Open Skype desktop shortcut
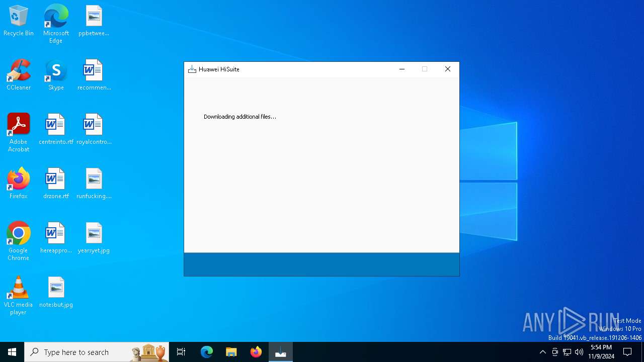Image resolution: width=644 pixels, height=362 pixels. click(x=56, y=75)
